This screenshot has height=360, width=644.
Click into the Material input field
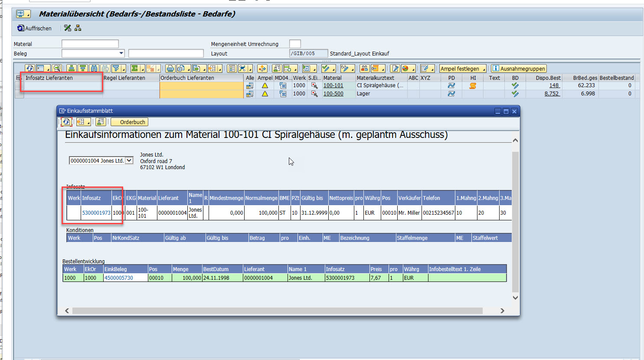(x=90, y=44)
